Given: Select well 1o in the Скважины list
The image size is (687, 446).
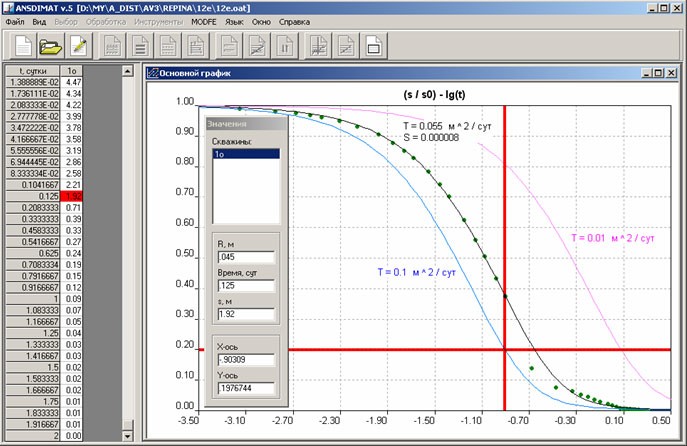Looking at the screenshot, I should tap(244, 155).
